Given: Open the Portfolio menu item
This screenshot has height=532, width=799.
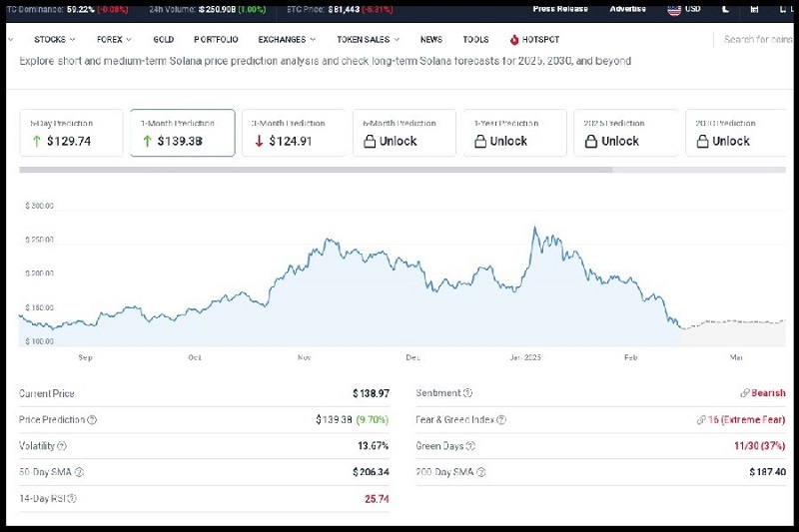Looking at the screenshot, I should click(216, 40).
